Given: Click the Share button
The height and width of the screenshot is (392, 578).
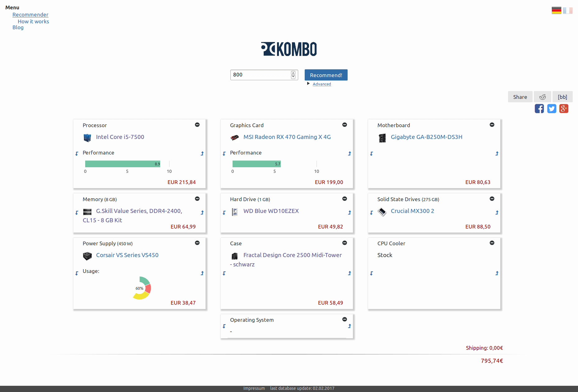Looking at the screenshot, I should point(520,97).
